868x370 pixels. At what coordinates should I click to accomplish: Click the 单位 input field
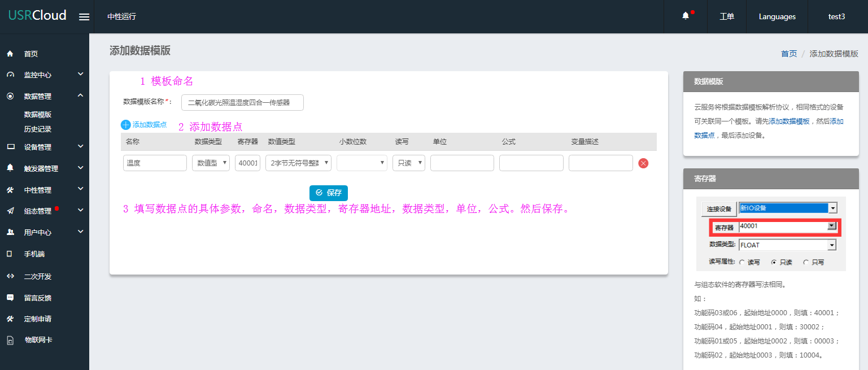462,163
